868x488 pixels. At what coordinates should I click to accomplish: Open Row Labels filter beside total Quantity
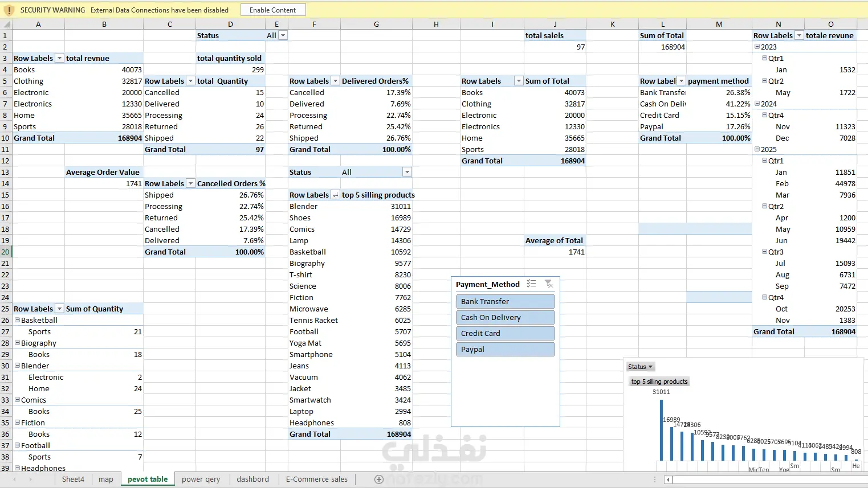click(190, 81)
